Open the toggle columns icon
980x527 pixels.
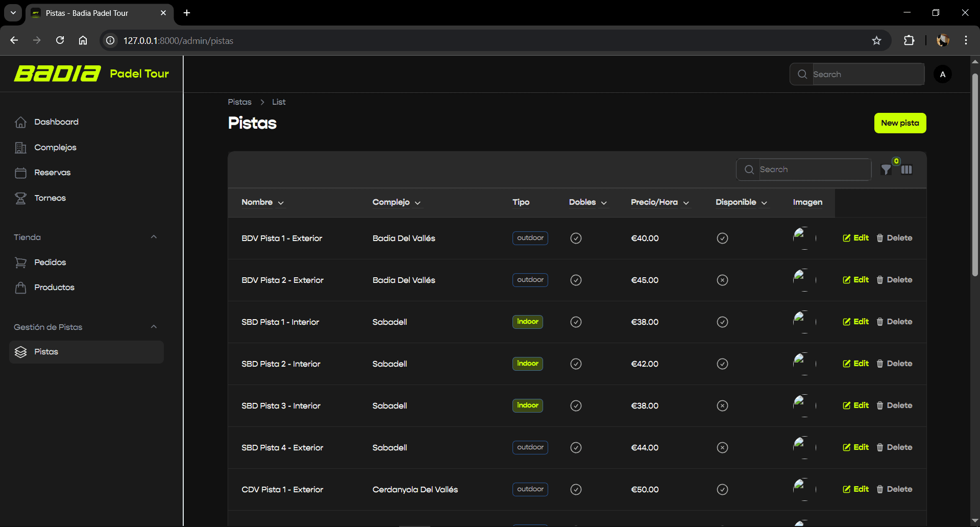click(x=906, y=170)
